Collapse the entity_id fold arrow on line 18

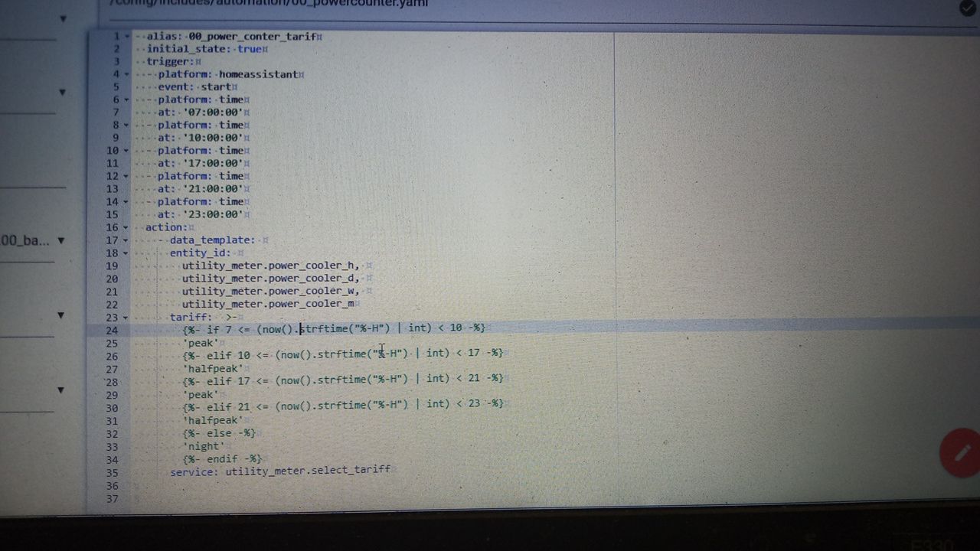coord(127,253)
